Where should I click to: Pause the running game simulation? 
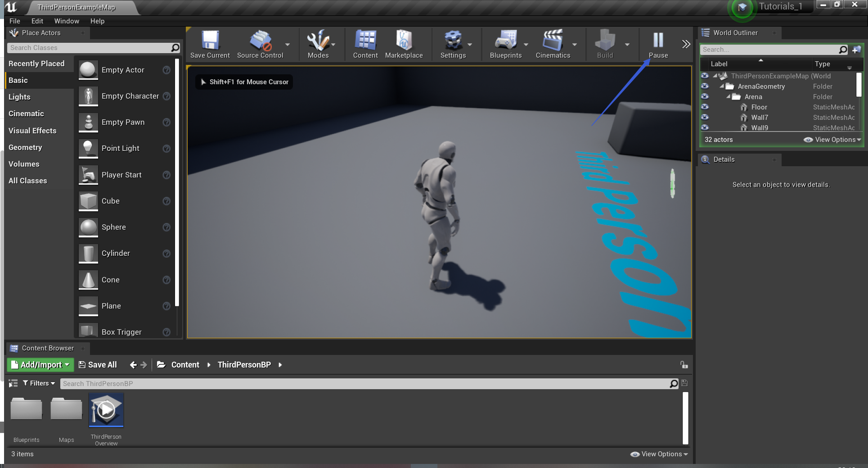click(658, 44)
